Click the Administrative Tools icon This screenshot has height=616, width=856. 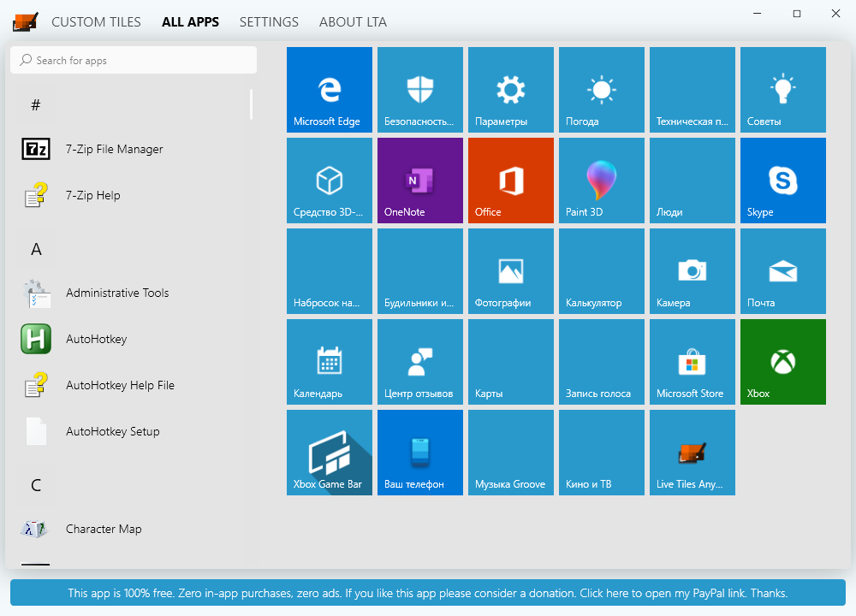point(36,293)
